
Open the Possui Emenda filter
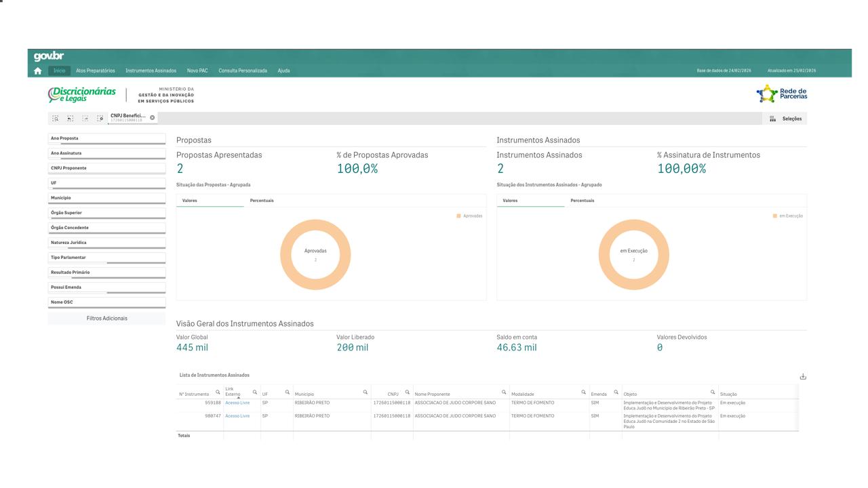[106, 287]
